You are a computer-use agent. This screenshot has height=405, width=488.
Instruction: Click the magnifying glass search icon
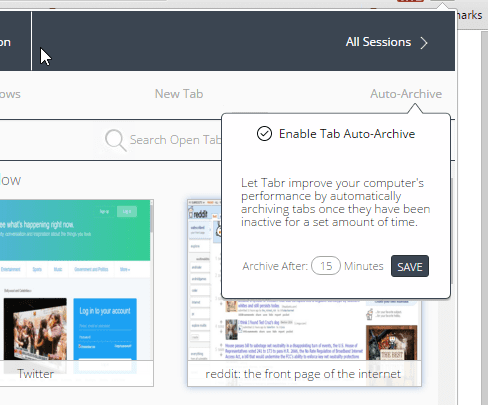click(x=116, y=140)
